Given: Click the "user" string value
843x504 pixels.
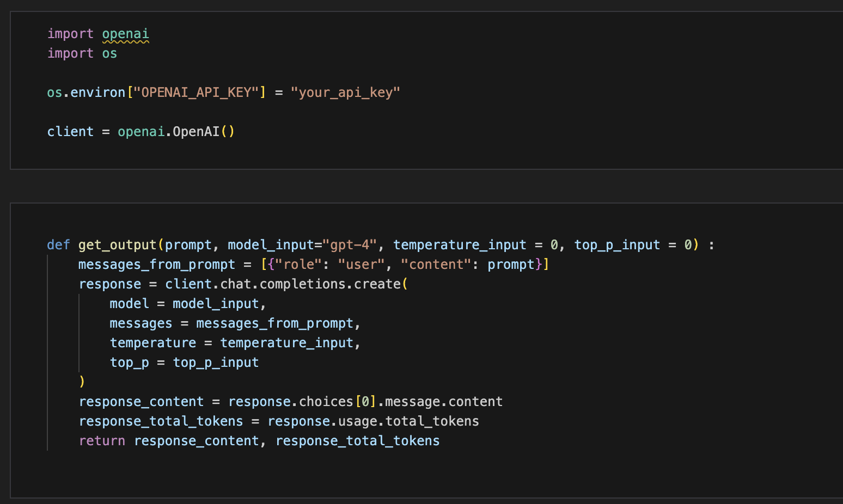Looking at the screenshot, I should point(362,265).
